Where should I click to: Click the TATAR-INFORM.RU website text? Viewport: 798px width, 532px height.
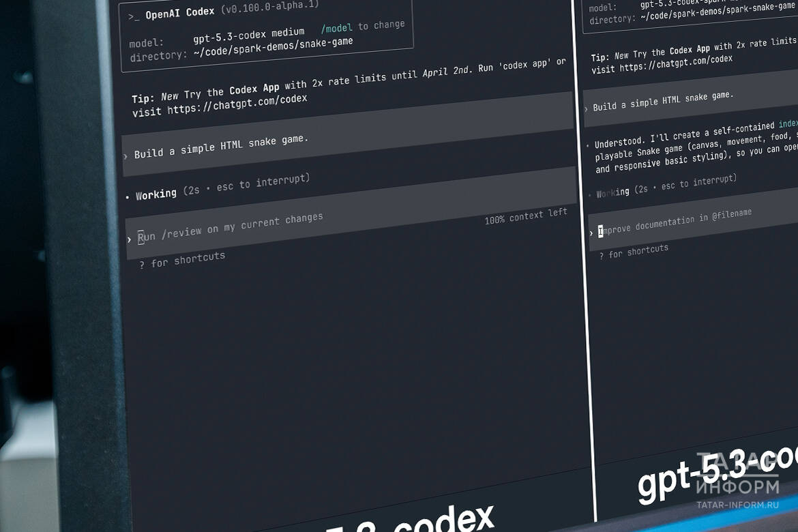[x=737, y=505]
